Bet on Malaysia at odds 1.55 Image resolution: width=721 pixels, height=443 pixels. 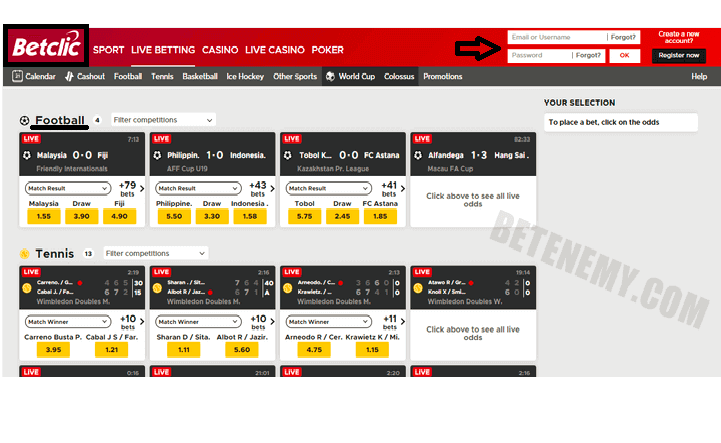click(x=44, y=216)
